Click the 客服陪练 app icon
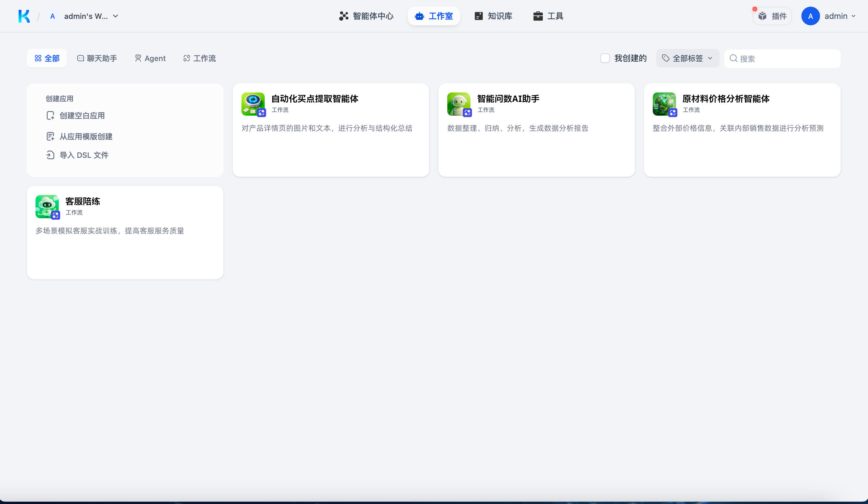This screenshot has width=868, height=504. click(x=47, y=207)
